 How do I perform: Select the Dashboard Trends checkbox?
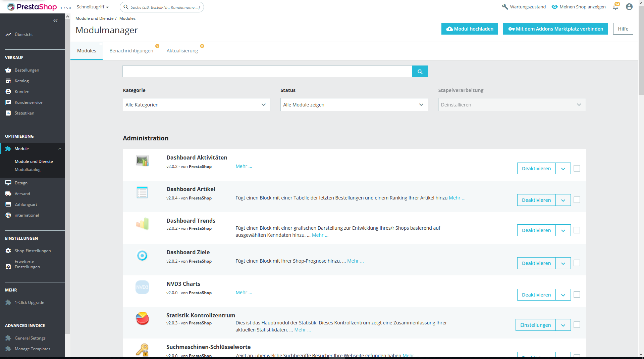[577, 230]
